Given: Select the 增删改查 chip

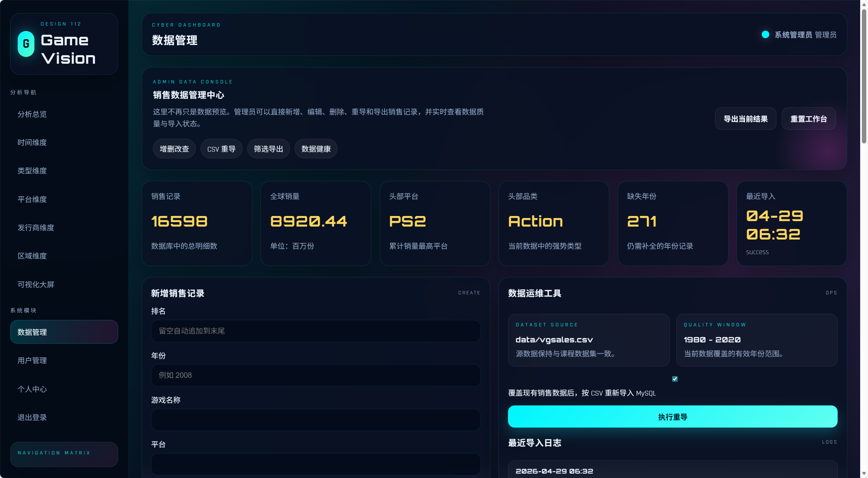Looking at the screenshot, I should 174,149.
